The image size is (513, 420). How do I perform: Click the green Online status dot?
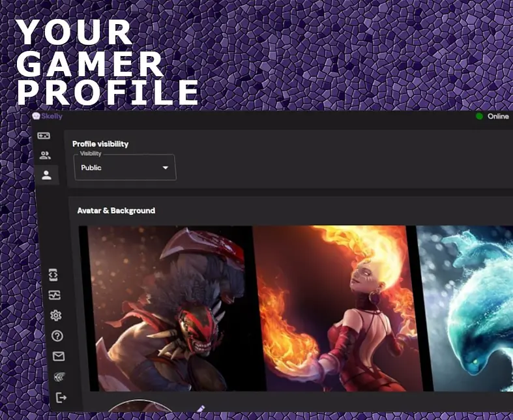tap(479, 116)
